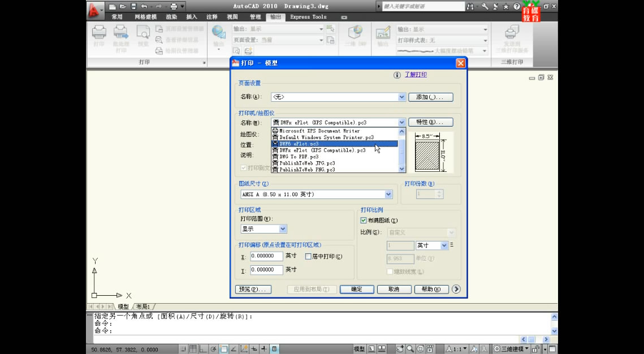The width and height of the screenshot is (644, 354).
Task: Switch to the 渲染 ribbon tab
Action: pos(172,17)
